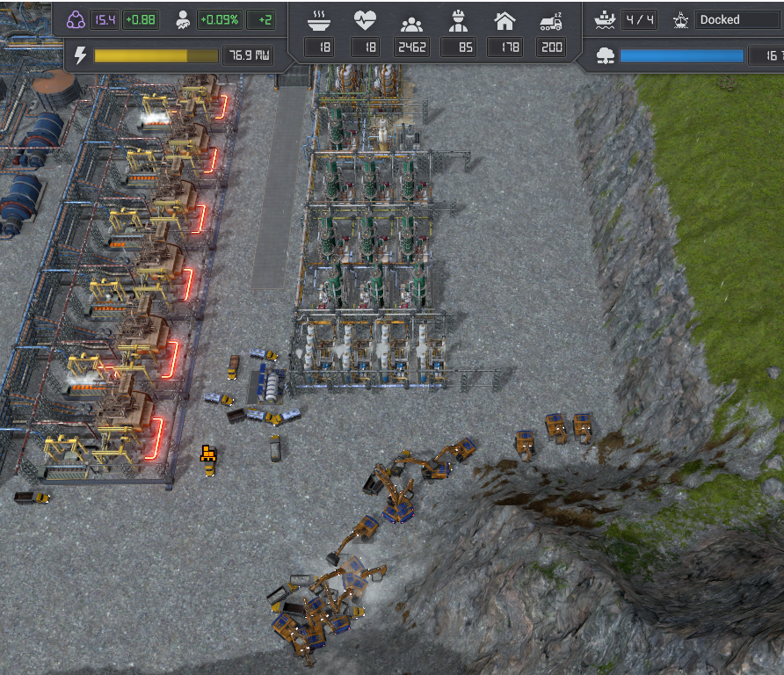
Task: Click the hard-hat workers icon
Action: (458, 21)
